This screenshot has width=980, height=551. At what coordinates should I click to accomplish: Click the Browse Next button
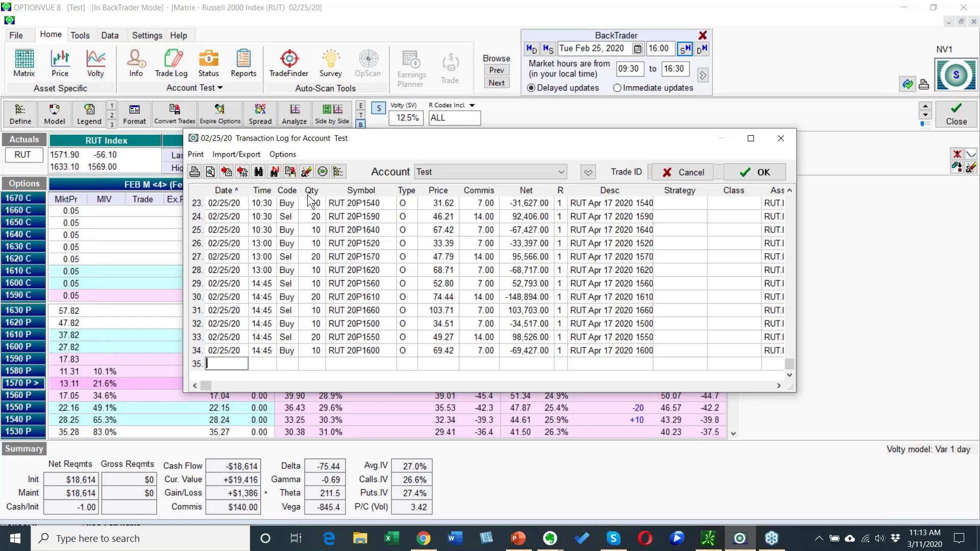point(497,83)
